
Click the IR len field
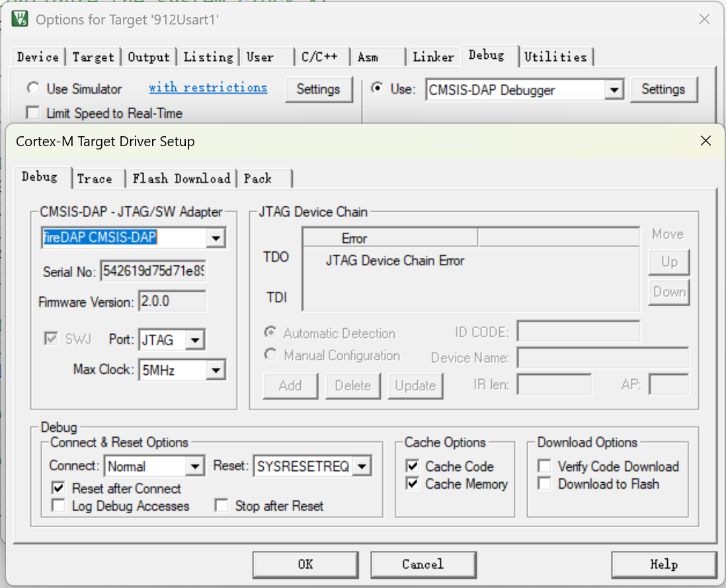(554, 384)
